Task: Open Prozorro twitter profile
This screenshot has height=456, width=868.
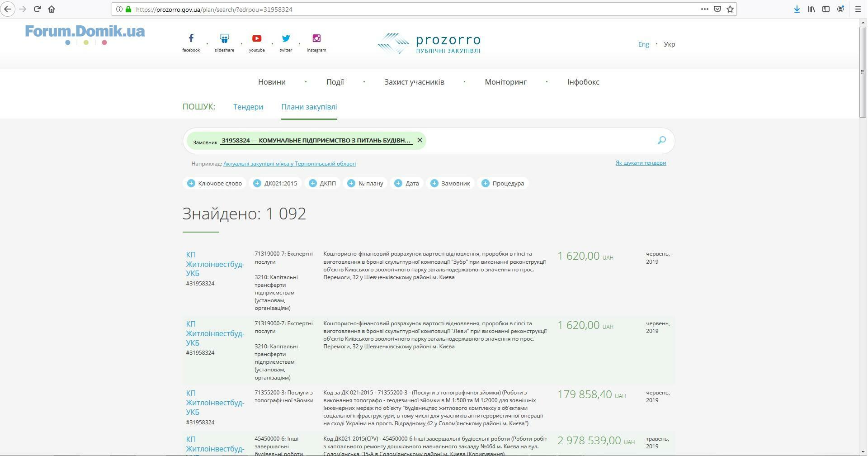Action: pos(286,43)
